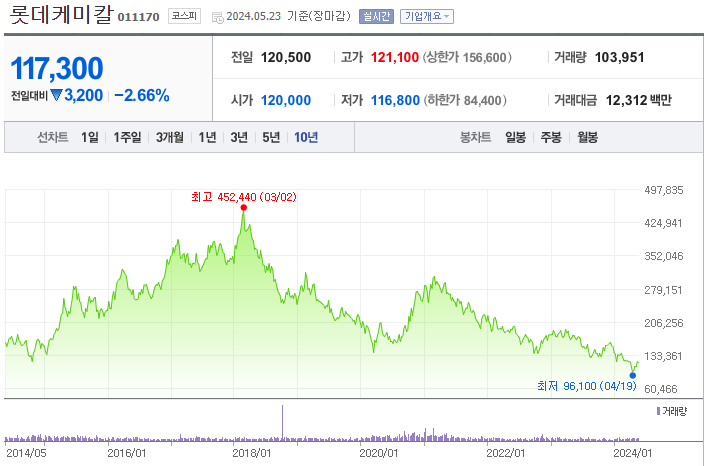Click the 352,046 price axis label
The height and width of the screenshot is (466, 704).
click(664, 256)
